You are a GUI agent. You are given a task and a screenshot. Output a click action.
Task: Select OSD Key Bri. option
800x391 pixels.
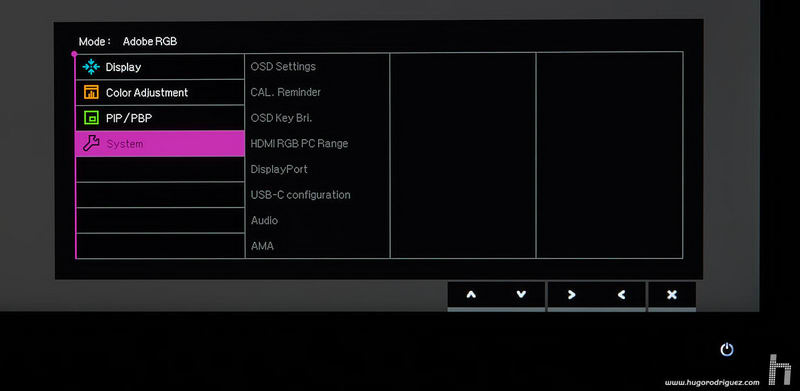click(x=281, y=118)
